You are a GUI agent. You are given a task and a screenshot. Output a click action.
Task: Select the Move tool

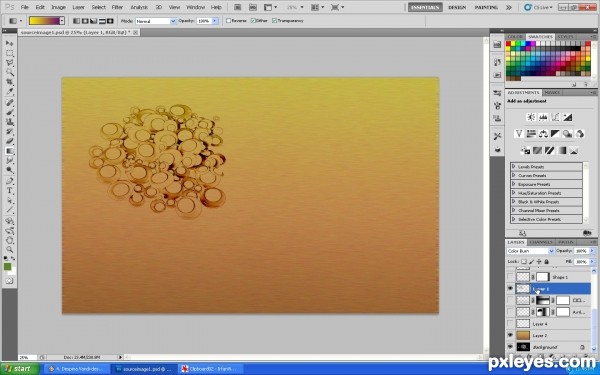click(x=10, y=43)
